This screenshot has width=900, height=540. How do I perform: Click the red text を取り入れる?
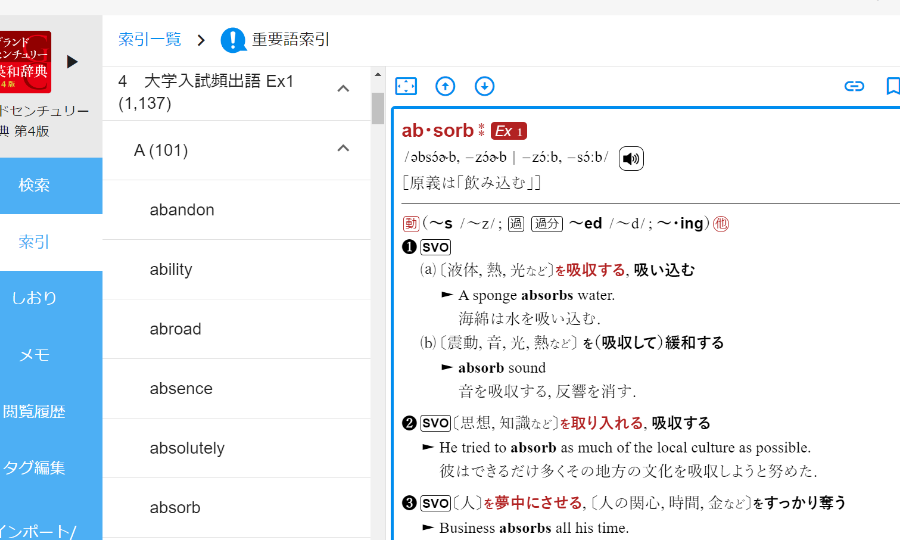tap(601, 424)
